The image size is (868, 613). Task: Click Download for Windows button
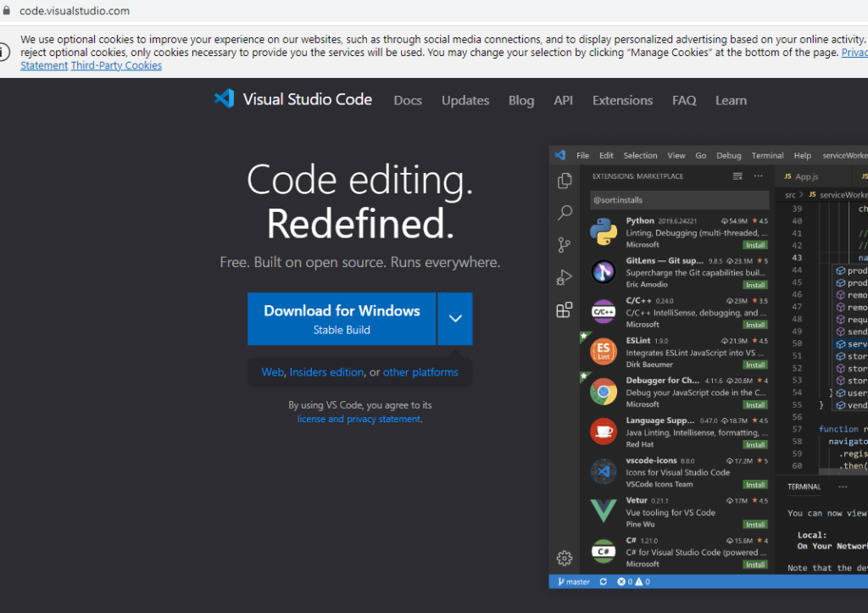[x=342, y=319]
